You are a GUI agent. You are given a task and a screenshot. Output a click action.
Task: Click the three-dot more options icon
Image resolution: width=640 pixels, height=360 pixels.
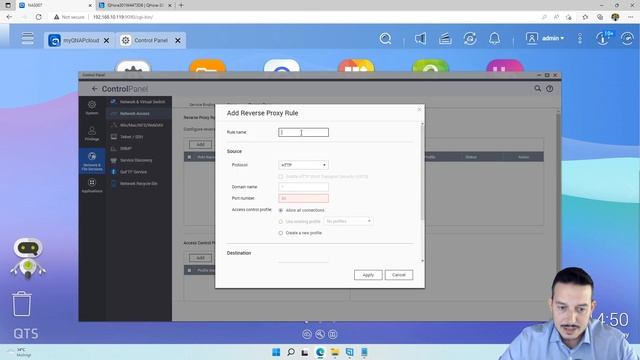tap(580, 39)
